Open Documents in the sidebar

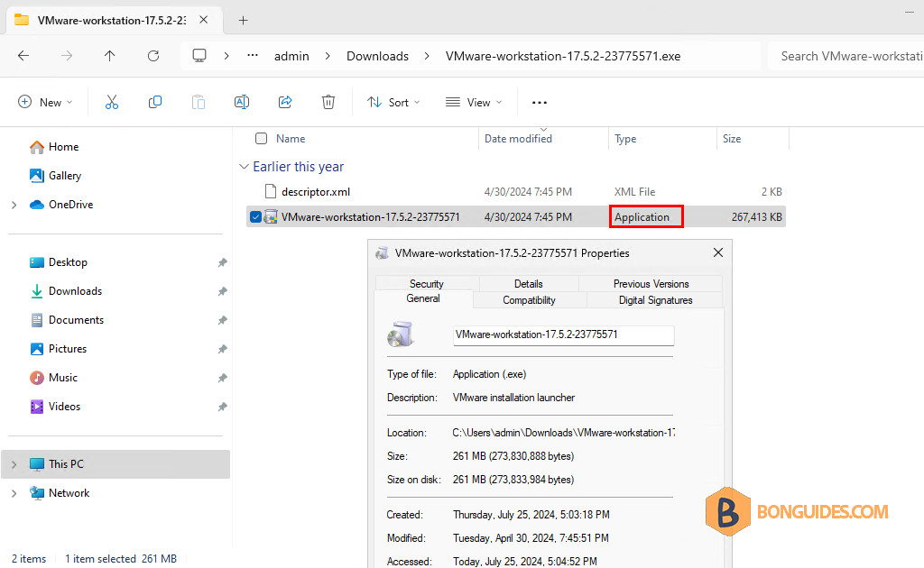click(x=67, y=319)
